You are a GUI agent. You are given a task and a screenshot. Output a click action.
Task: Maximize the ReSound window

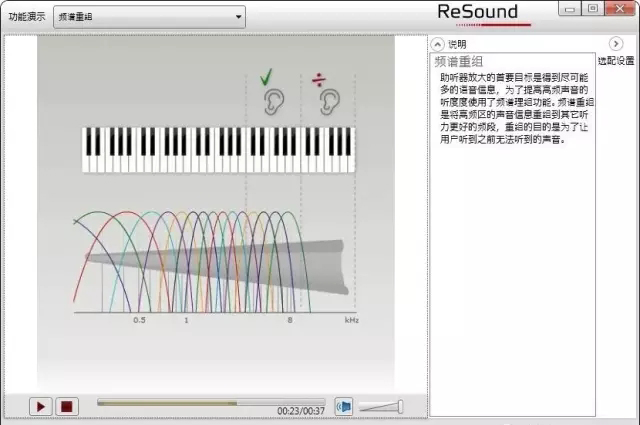pos(593,8)
